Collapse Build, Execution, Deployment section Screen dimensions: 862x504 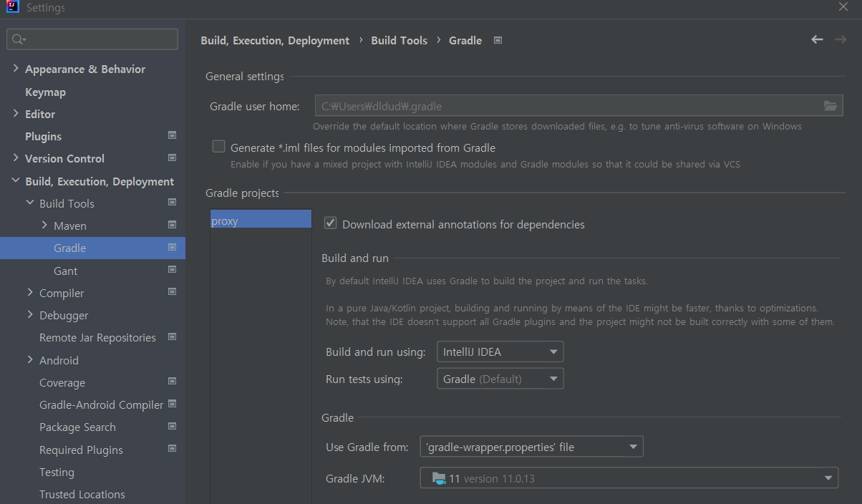click(16, 180)
